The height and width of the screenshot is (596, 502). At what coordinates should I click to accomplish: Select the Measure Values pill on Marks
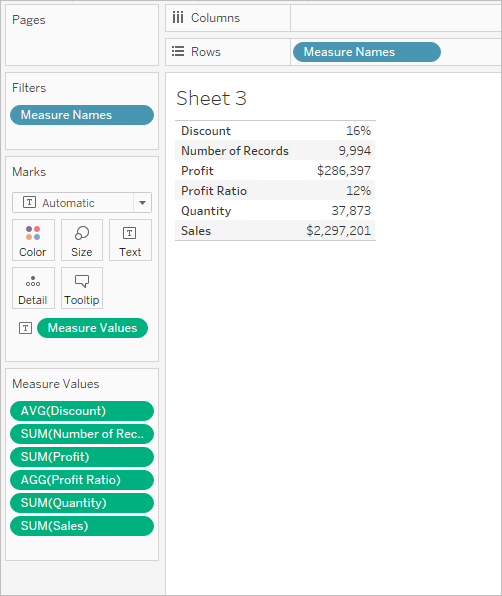[92, 328]
